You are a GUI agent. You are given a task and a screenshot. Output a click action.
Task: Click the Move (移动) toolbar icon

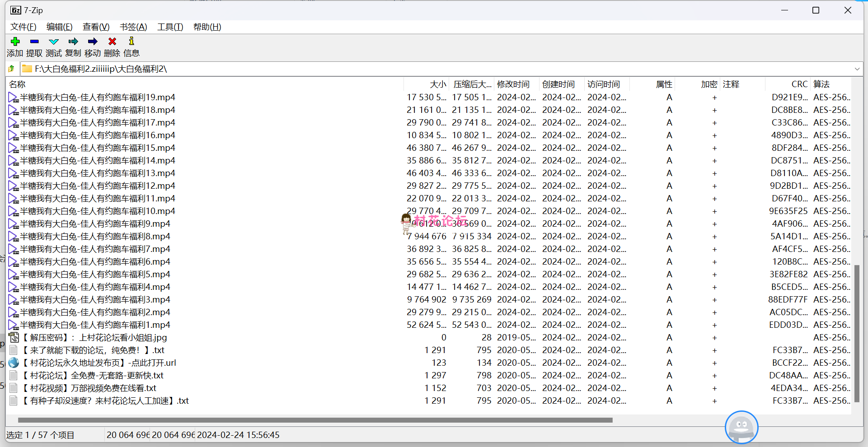tap(93, 42)
